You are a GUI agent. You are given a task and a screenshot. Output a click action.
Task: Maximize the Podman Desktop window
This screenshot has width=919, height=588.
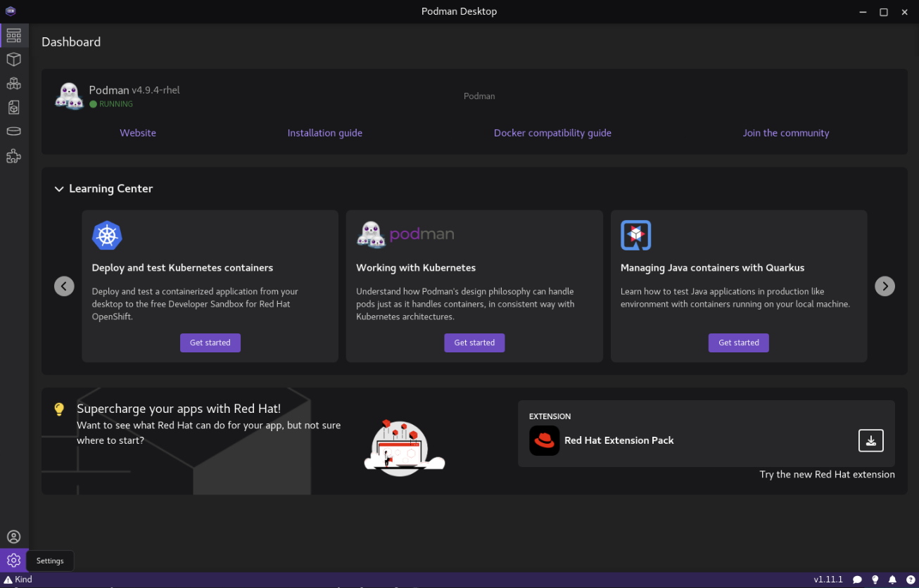884,12
